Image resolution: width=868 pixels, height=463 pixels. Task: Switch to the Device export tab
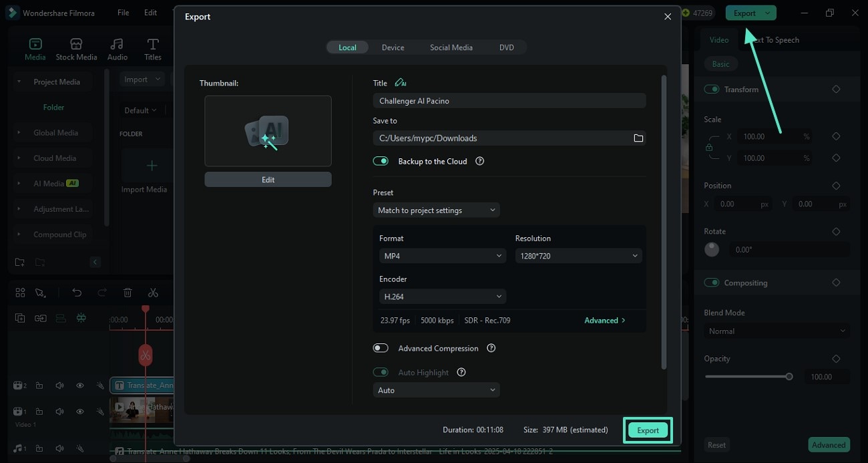point(393,47)
